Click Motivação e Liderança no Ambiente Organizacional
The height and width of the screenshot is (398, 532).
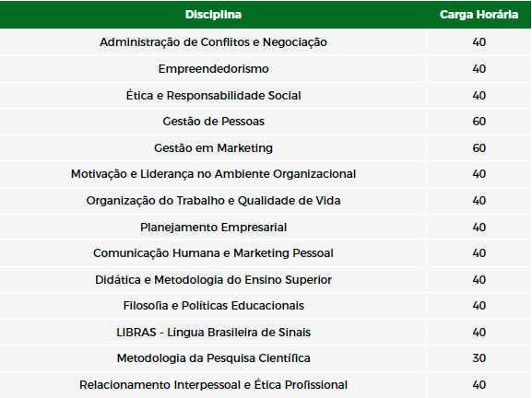pyautogui.click(x=213, y=174)
